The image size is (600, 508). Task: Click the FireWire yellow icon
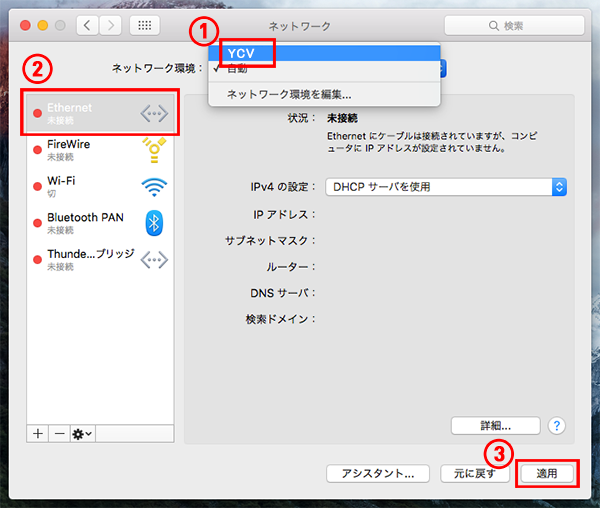coord(154,150)
